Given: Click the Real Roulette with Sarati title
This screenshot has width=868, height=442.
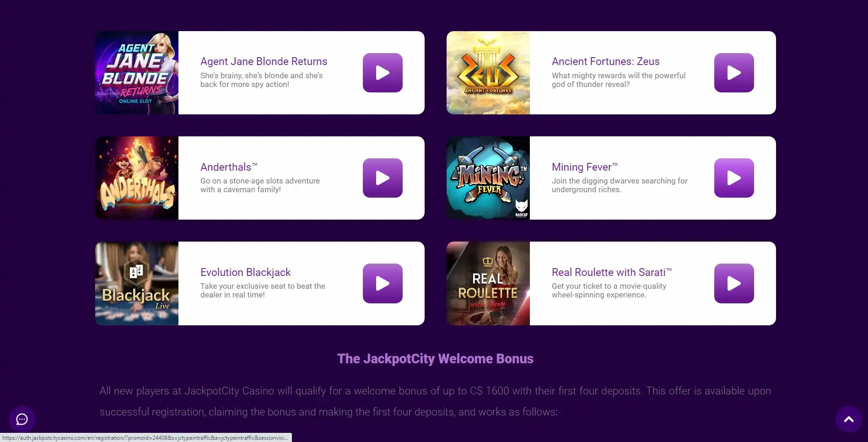Looking at the screenshot, I should point(612,272).
